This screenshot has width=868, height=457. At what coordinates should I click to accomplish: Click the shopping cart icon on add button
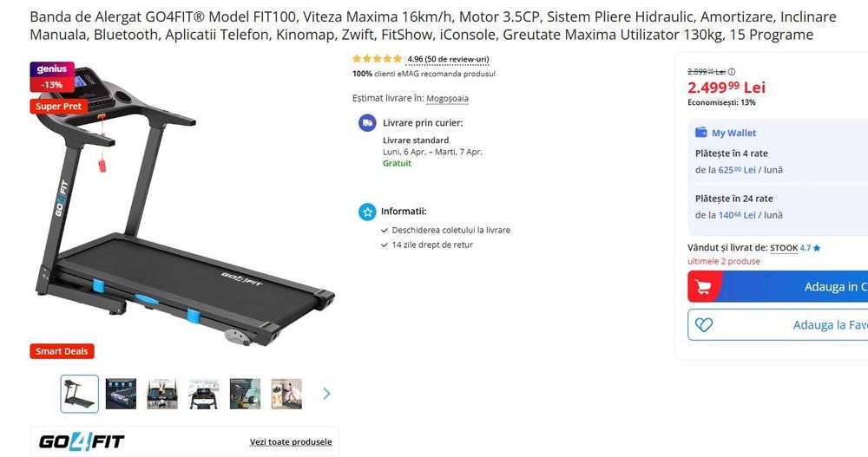click(703, 286)
